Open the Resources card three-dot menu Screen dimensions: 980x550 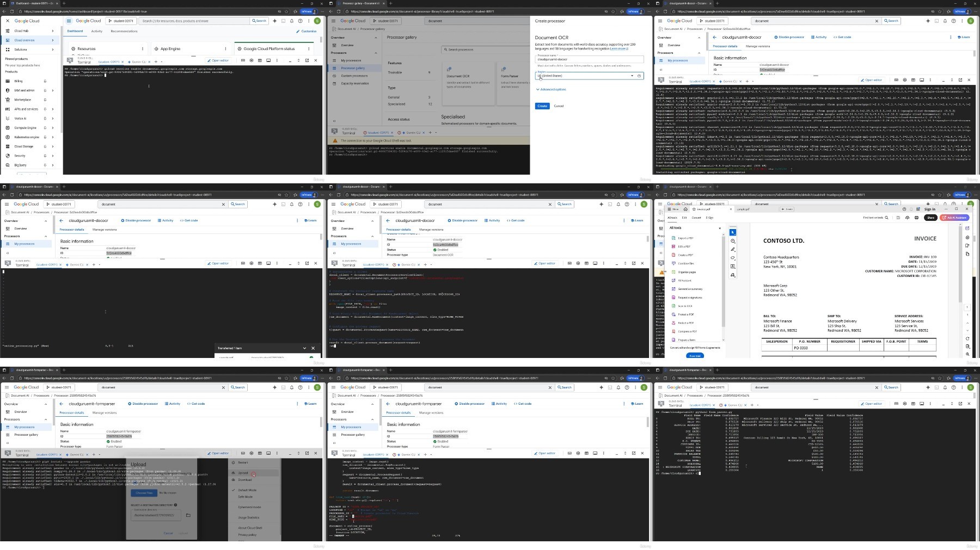click(x=143, y=48)
